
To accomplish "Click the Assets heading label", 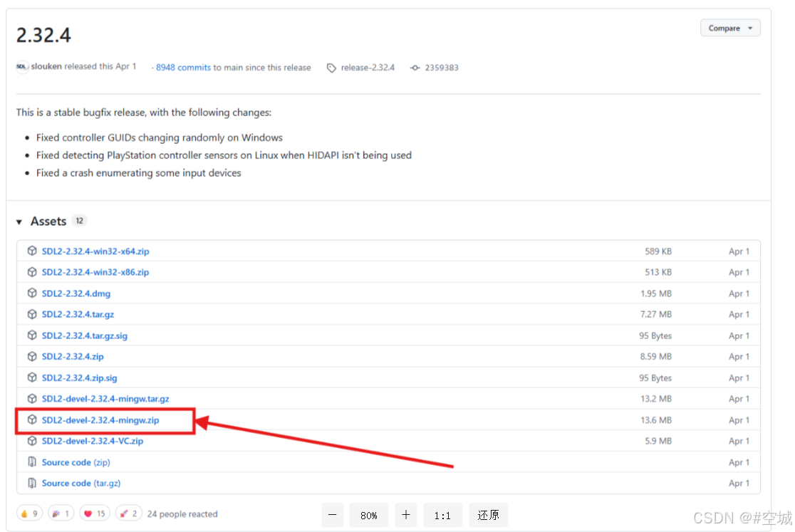I will pos(48,221).
